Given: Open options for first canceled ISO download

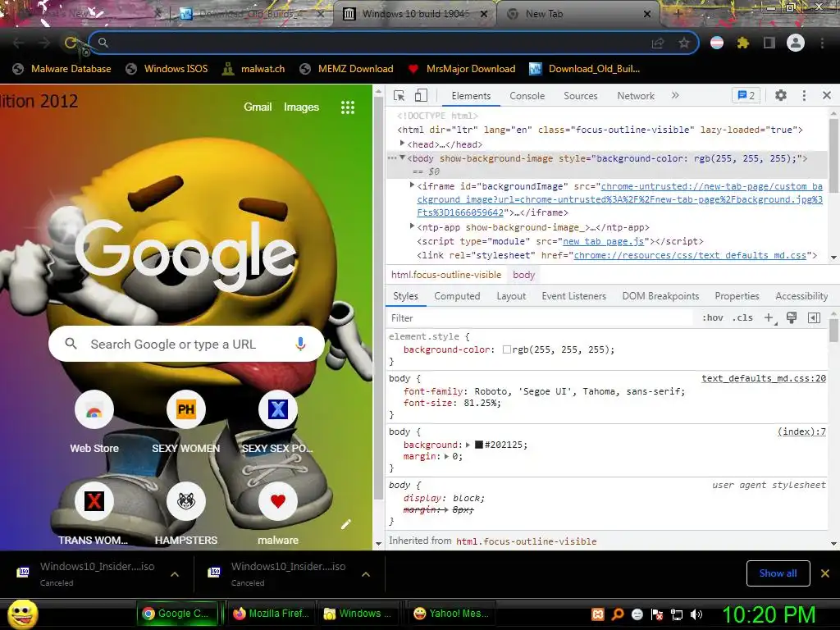Looking at the screenshot, I should 175,574.
